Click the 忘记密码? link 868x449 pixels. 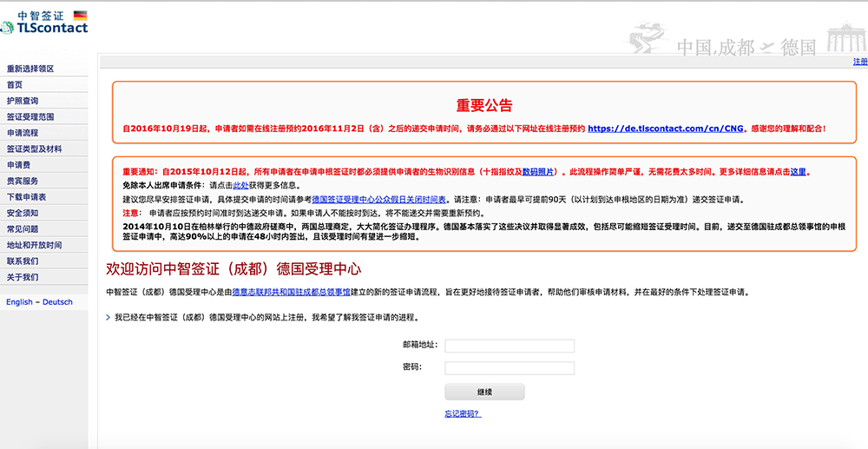click(x=462, y=413)
